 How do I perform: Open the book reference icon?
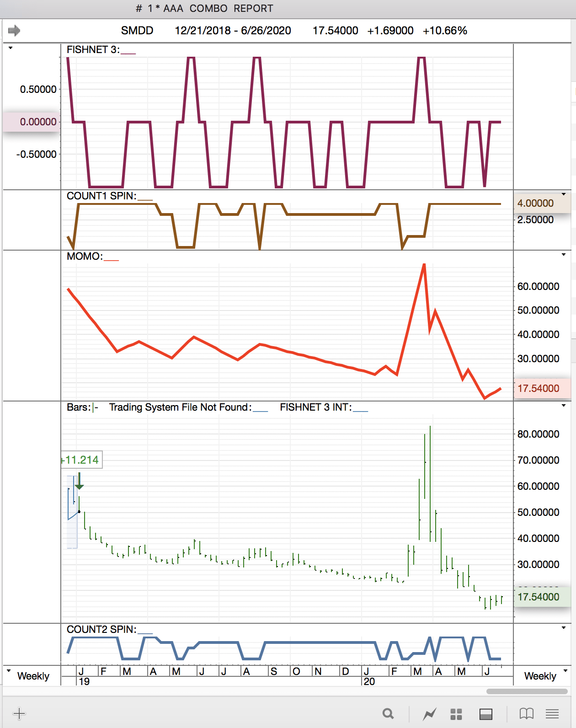(527, 713)
